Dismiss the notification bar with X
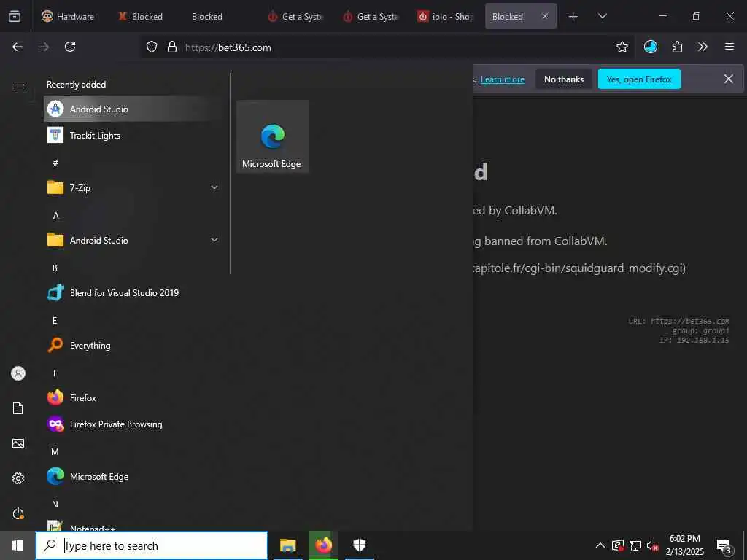 pos(729,79)
